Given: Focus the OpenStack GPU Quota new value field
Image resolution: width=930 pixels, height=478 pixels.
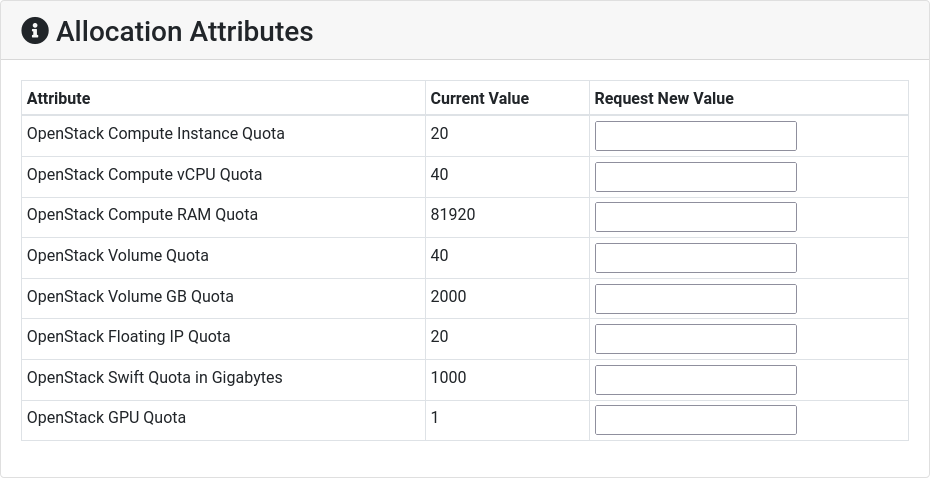Looking at the screenshot, I should tap(696, 420).
